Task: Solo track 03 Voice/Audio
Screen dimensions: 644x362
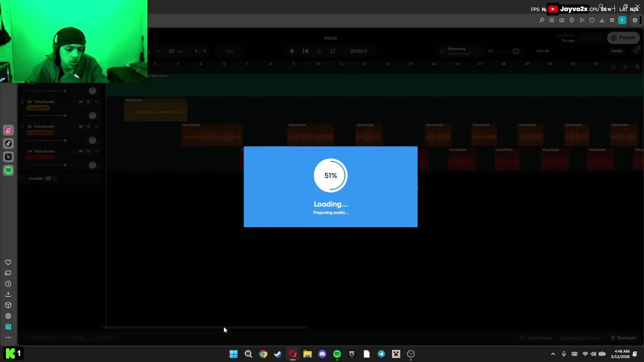Action: [x=88, y=127]
